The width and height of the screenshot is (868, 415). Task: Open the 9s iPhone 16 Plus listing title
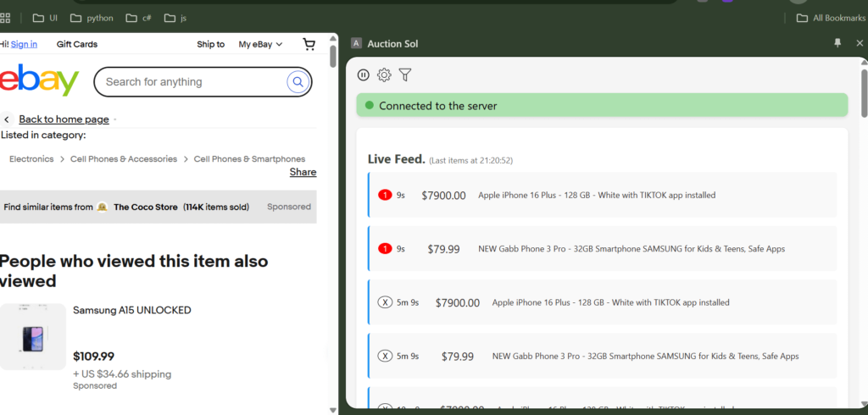pos(597,196)
